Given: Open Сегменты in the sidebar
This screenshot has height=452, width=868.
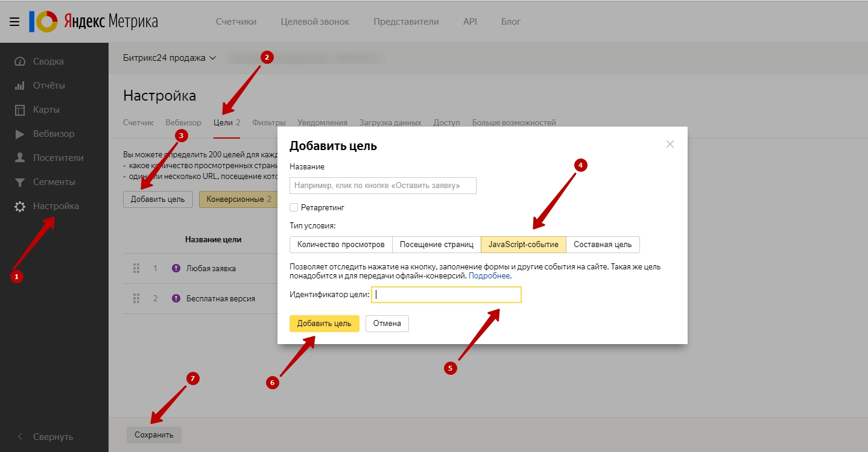Looking at the screenshot, I should 45,182.
